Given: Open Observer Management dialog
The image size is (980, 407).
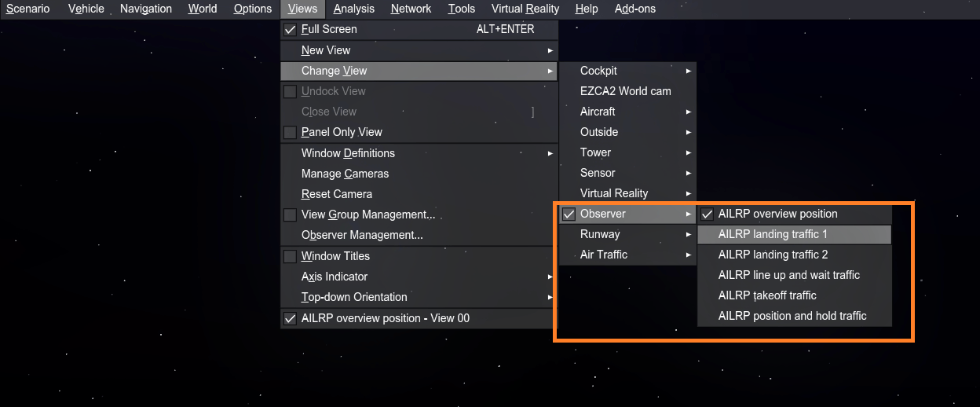Looking at the screenshot, I should click(362, 235).
